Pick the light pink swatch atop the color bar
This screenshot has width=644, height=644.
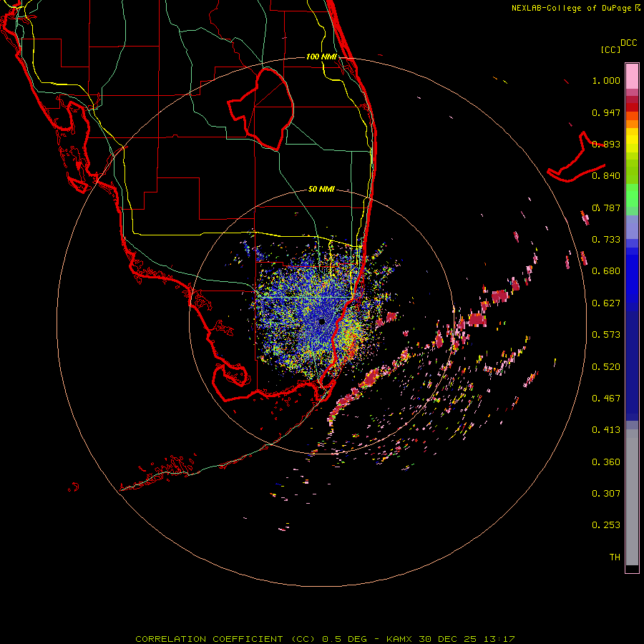pyautogui.click(x=632, y=77)
